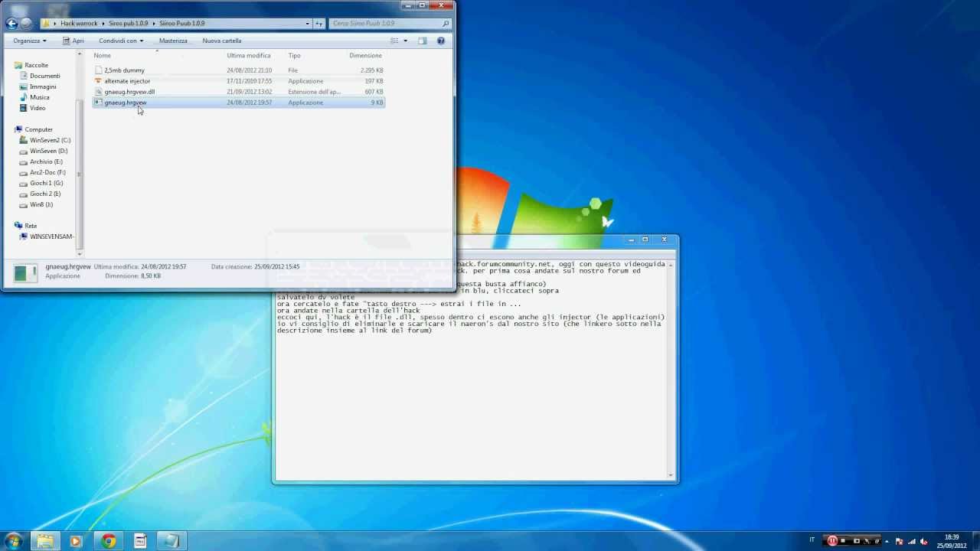The height and width of the screenshot is (551, 980).
Task: Select the gnaeug.hrgvew application file row
Action: click(238, 102)
